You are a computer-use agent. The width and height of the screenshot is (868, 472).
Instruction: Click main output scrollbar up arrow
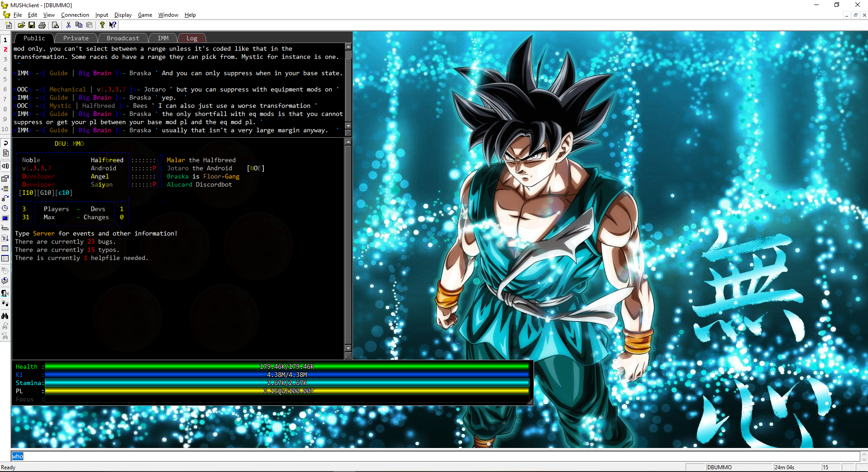[348, 142]
